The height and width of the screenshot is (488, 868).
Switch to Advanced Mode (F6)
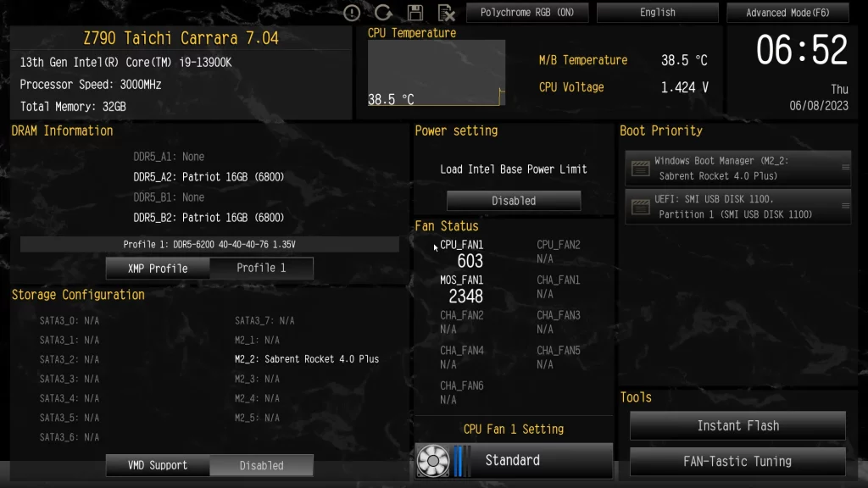click(x=787, y=13)
